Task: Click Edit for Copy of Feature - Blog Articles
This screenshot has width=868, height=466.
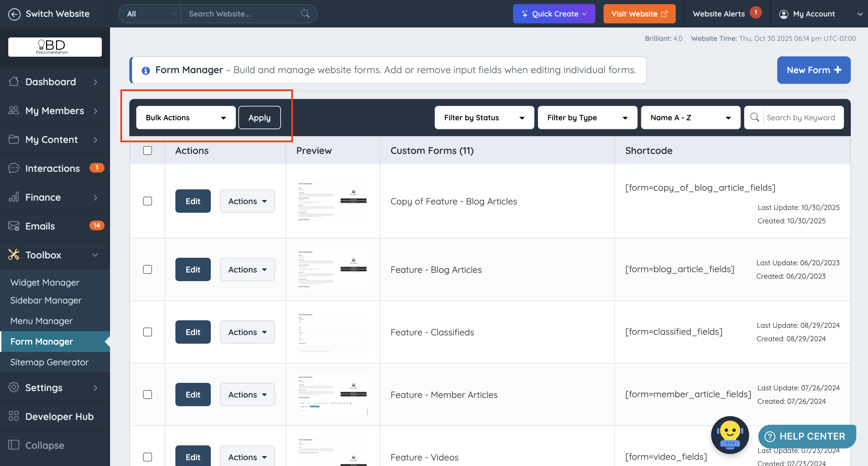Action: tap(193, 201)
